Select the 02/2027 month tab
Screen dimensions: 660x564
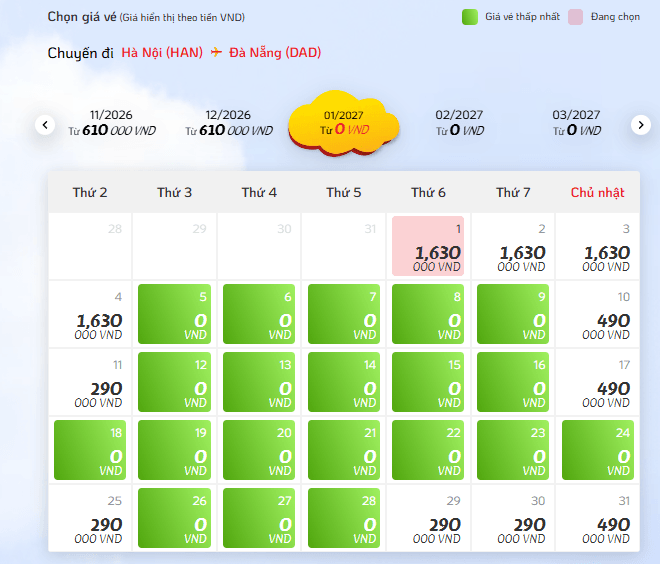459,123
